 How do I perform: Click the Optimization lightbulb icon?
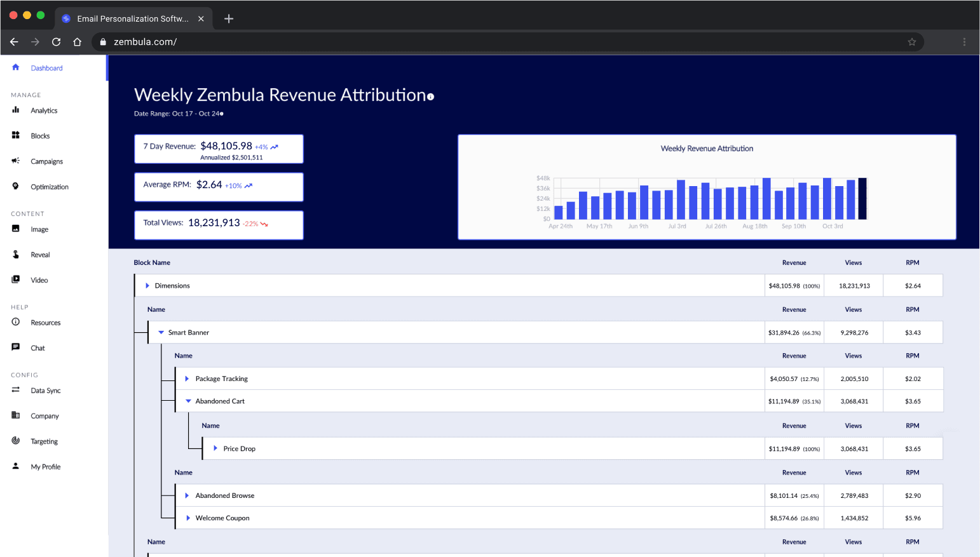coord(16,186)
